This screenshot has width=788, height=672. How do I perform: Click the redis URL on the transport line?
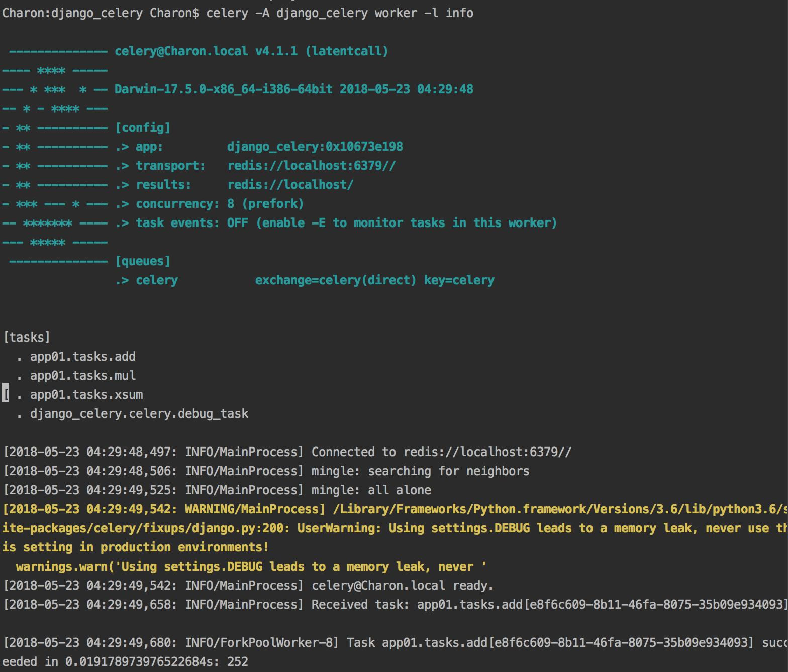click(312, 166)
